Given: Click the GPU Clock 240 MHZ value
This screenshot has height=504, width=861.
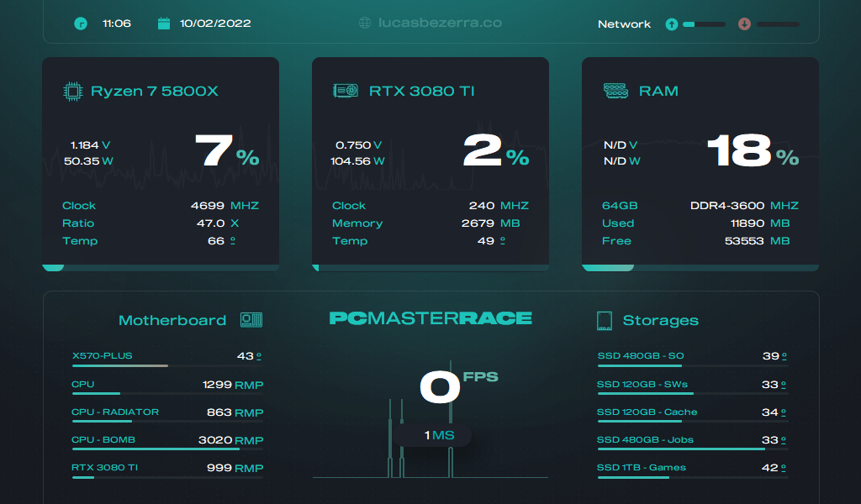Looking at the screenshot, I should (x=499, y=206).
